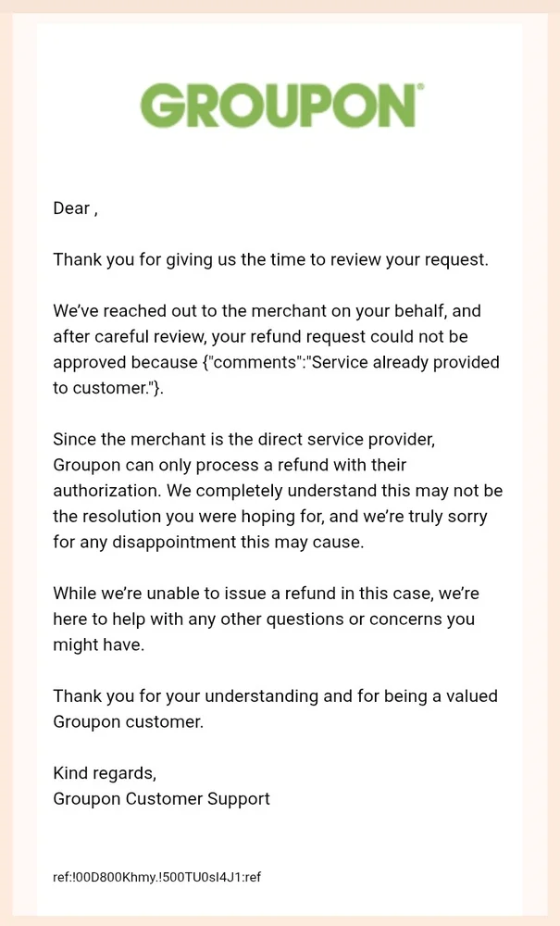Click the "for any disappointment this may cause" line

click(208, 542)
